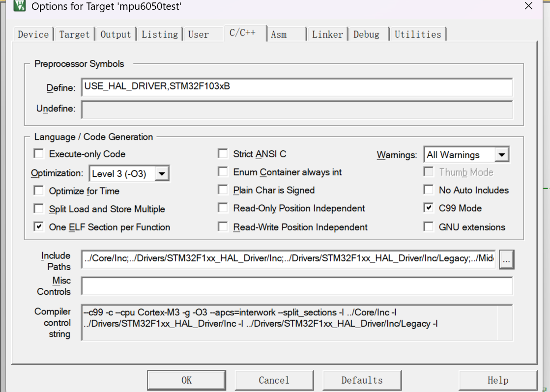Click the Undefine input field
Screen dimensions: 550x392
(x=297, y=110)
